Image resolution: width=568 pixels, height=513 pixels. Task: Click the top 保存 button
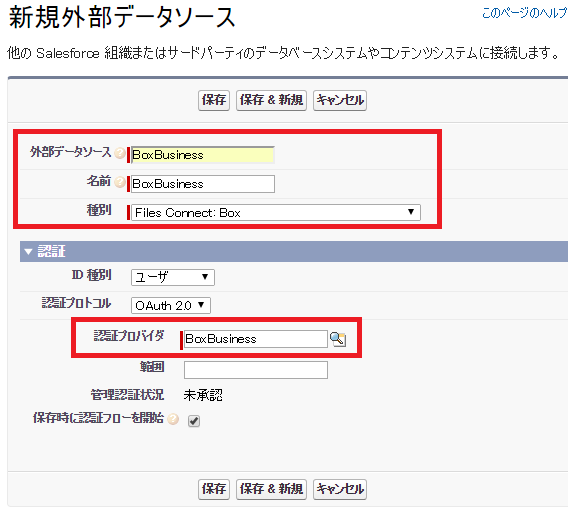point(214,100)
